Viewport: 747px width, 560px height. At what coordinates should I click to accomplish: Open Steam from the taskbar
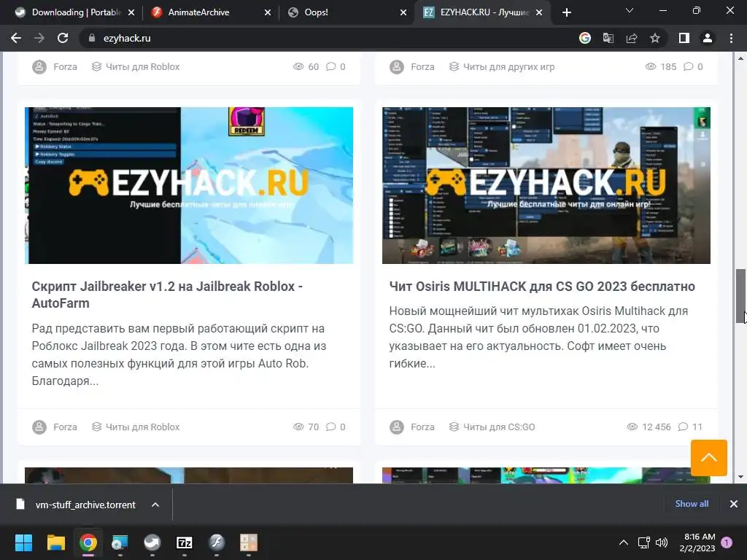pyautogui.click(x=152, y=542)
